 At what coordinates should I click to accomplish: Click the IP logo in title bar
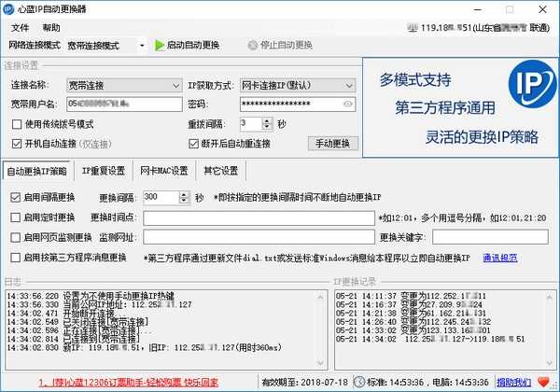(x=8, y=9)
